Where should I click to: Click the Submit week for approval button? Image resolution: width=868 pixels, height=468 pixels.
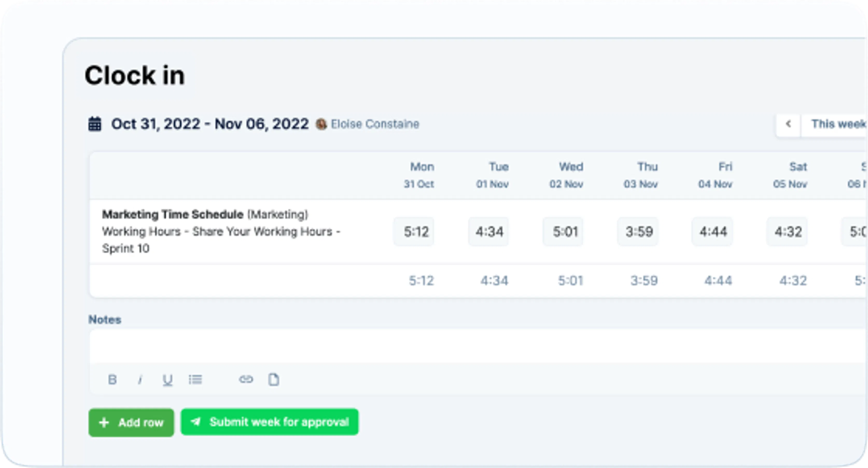pos(269,421)
